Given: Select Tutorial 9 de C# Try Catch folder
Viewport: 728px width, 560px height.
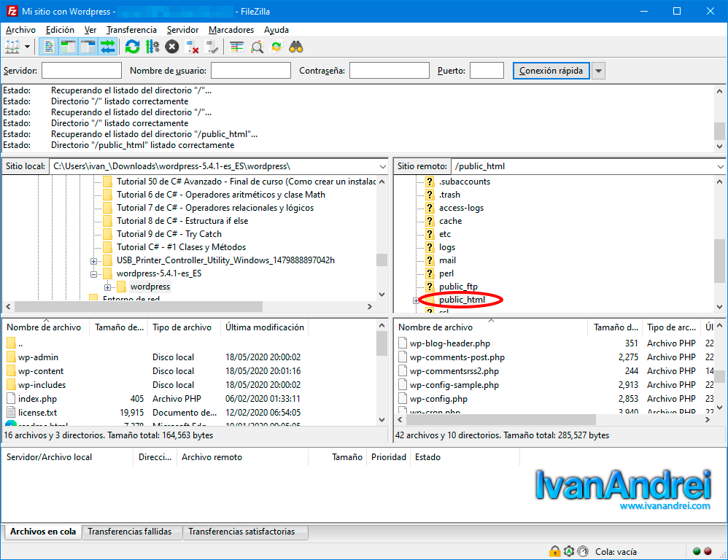Looking at the screenshot, I should coord(169,234).
